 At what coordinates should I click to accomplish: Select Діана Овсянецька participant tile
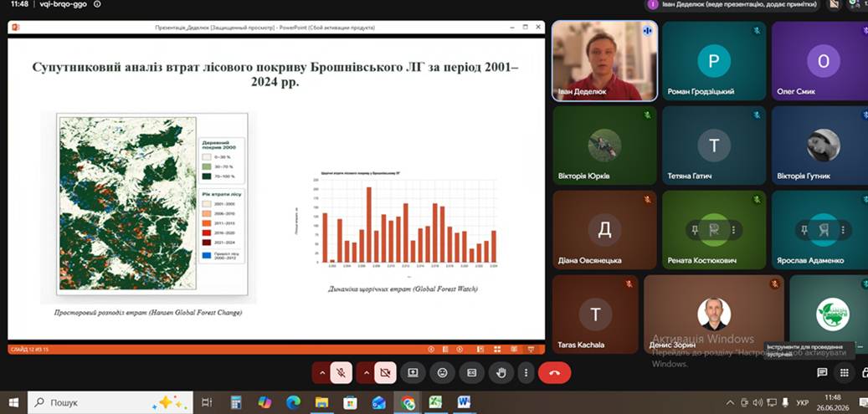604,230
